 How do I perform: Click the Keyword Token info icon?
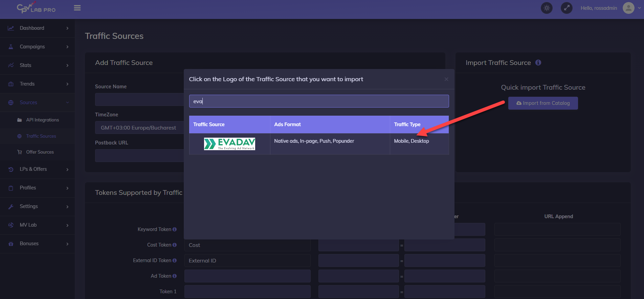[x=175, y=229]
